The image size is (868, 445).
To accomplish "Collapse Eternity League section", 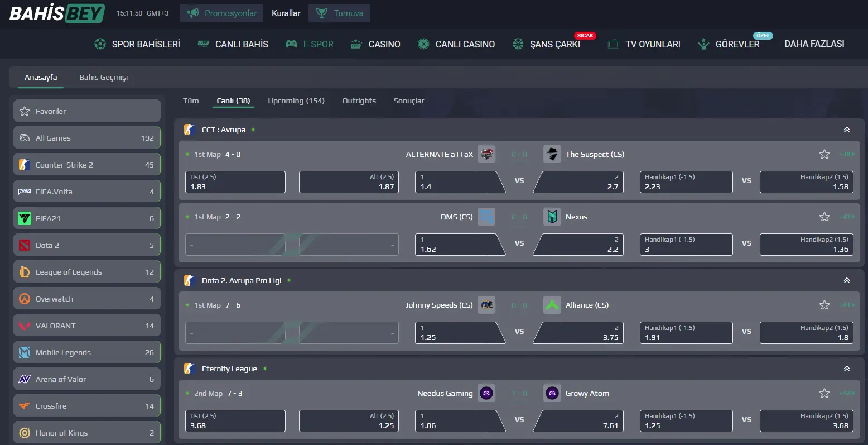I will point(847,369).
